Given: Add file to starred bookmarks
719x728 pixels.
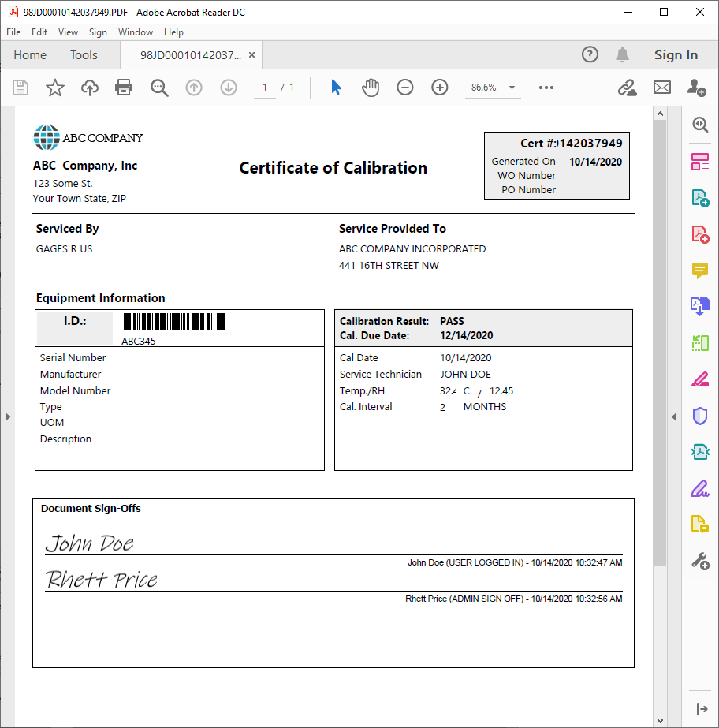Looking at the screenshot, I should [54, 88].
